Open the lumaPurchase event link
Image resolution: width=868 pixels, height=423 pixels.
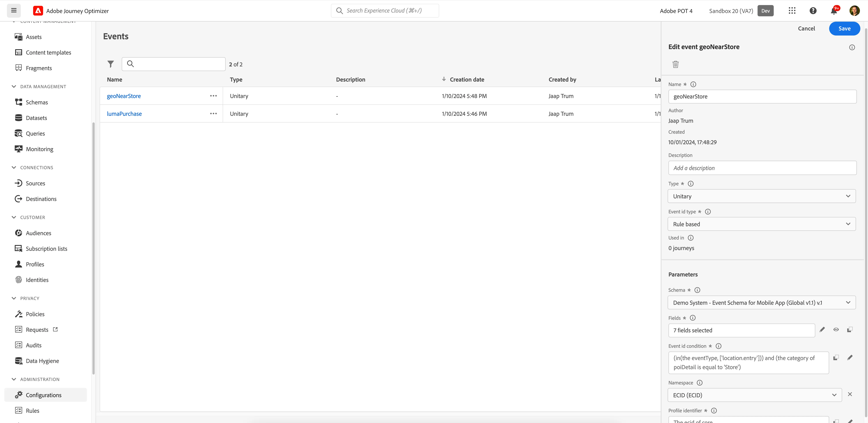tap(124, 114)
